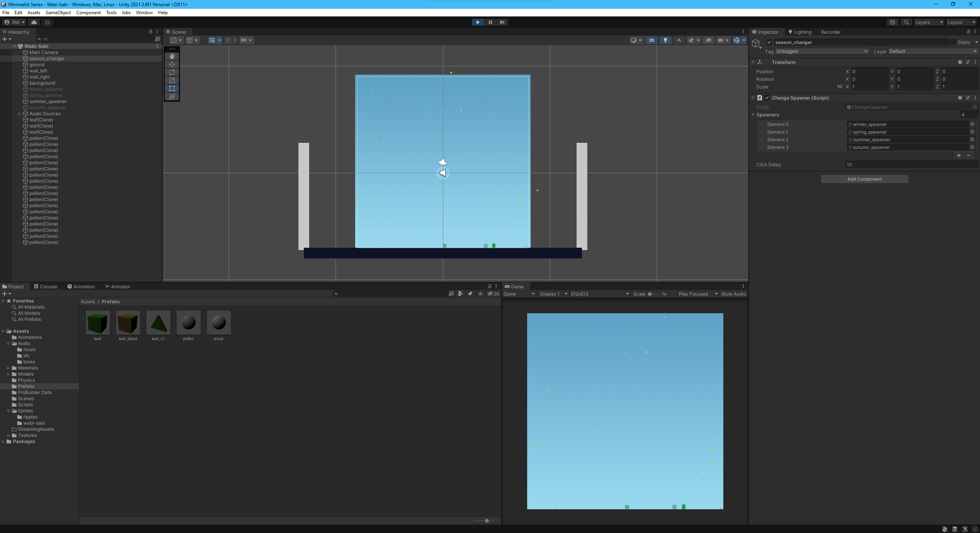The image size is (980, 533).
Task: Toggle the Static checkbox
Action: point(953,43)
